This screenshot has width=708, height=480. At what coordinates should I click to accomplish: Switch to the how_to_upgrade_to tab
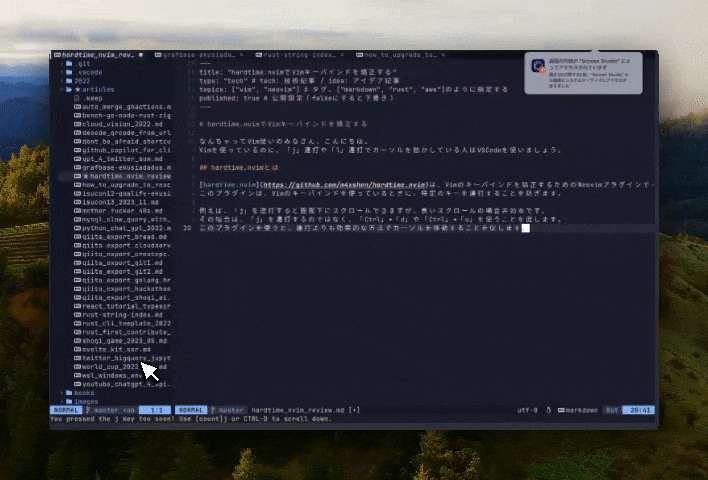400,55
